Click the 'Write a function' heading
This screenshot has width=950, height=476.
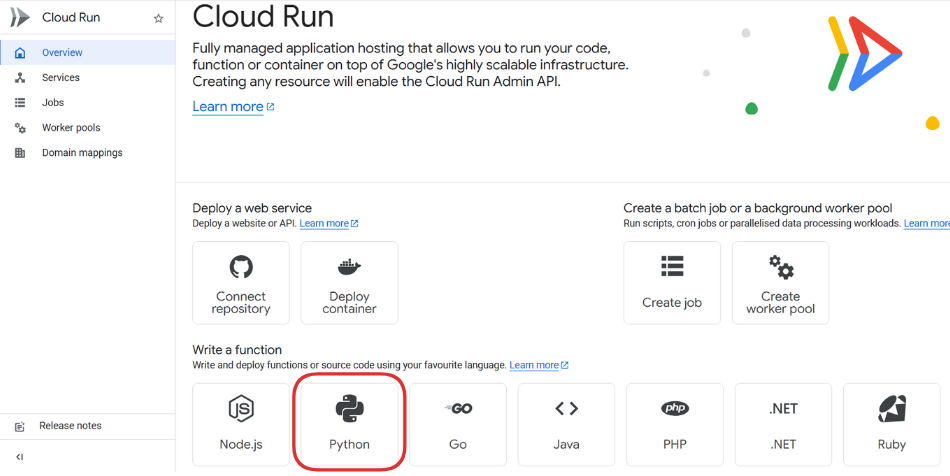coord(237,349)
